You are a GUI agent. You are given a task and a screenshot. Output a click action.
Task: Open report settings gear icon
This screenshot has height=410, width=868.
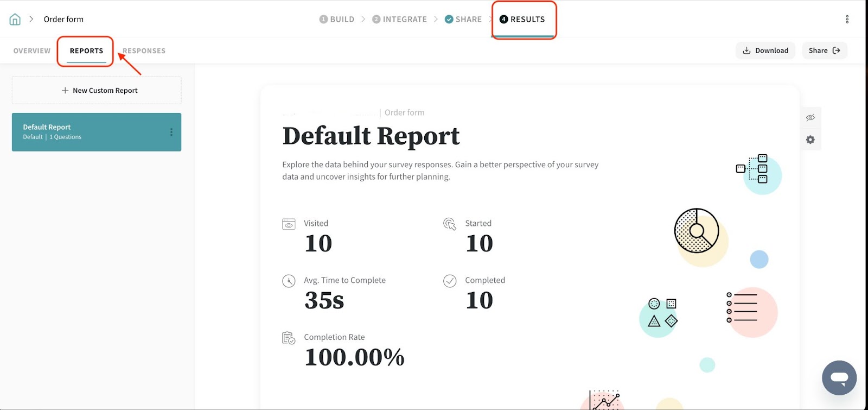click(810, 140)
